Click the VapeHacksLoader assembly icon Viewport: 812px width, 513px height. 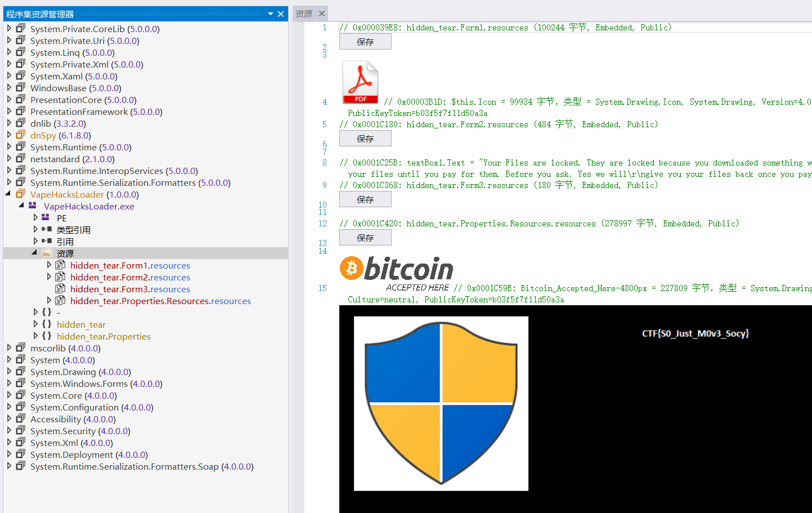[x=20, y=194]
